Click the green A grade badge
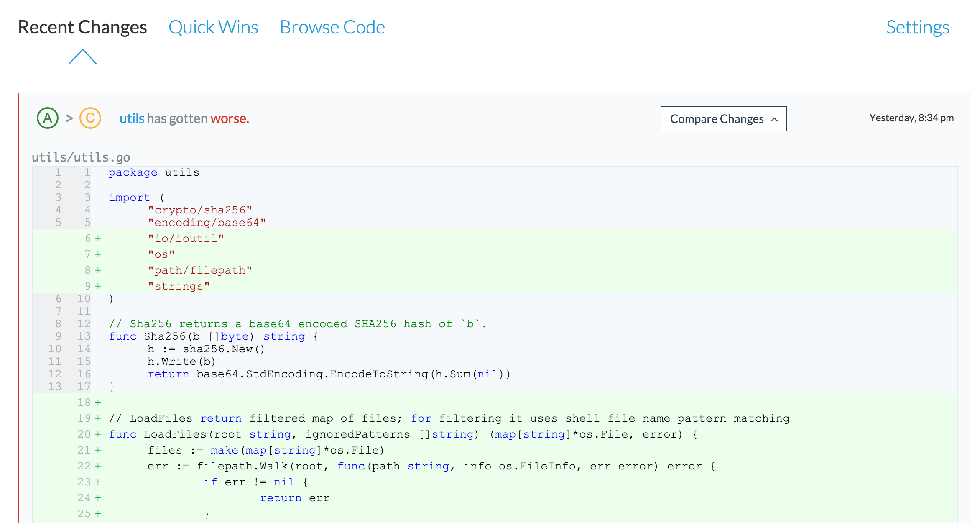The image size is (980, 523). 48,118
